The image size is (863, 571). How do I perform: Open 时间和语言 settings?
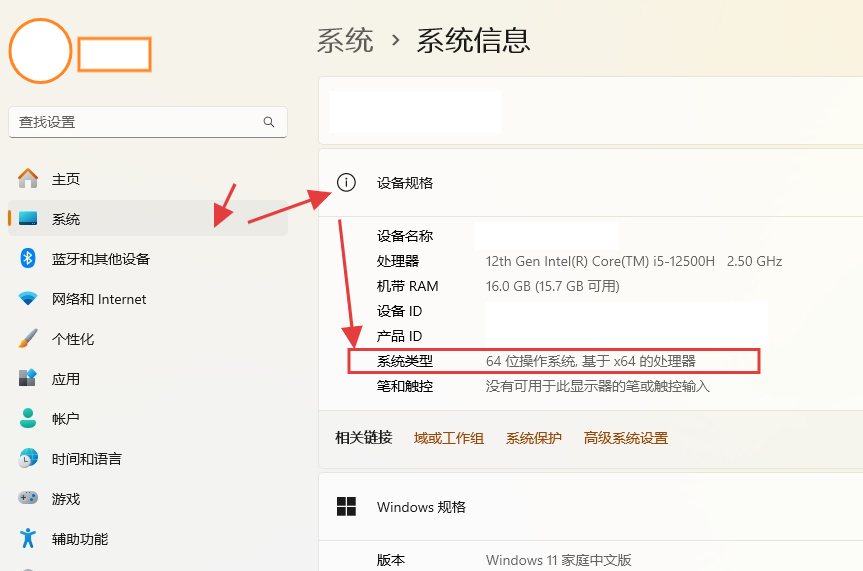pyautogui.click(x=148, y=459)
